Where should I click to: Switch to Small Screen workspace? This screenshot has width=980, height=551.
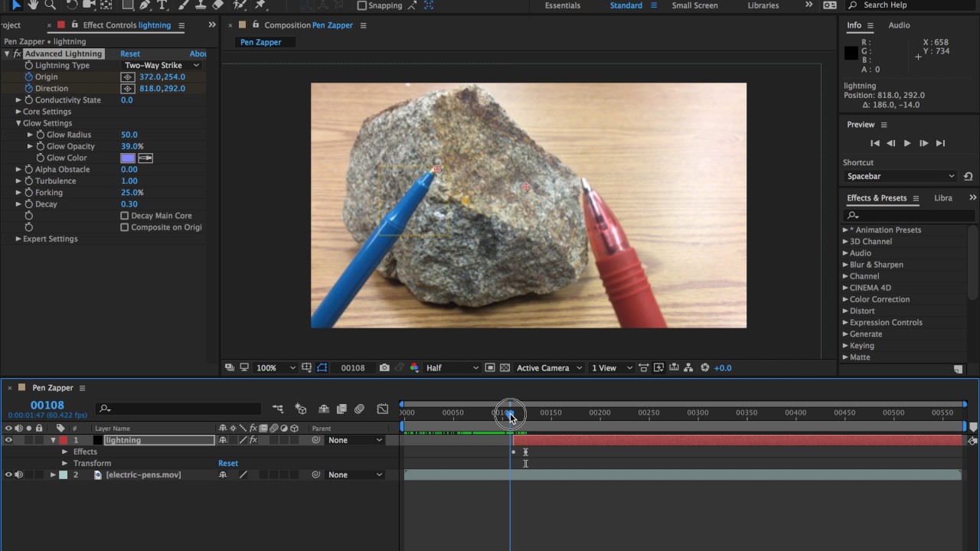tap(694, 5)
